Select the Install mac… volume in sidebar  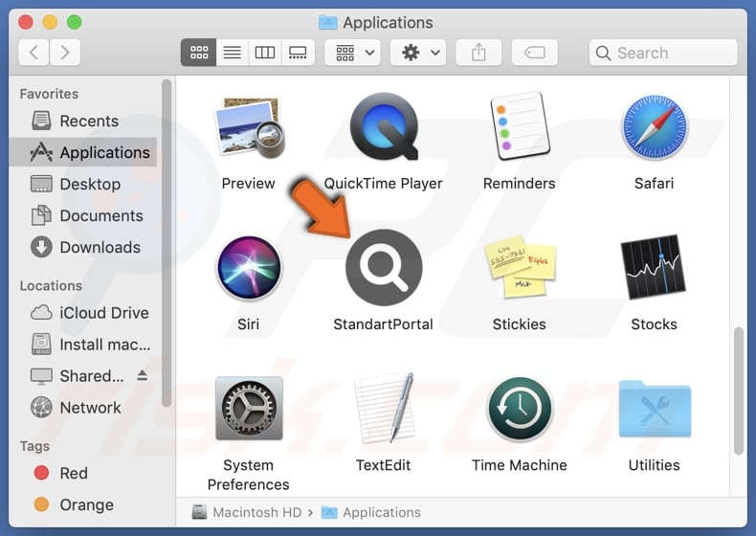coord(83,345)
